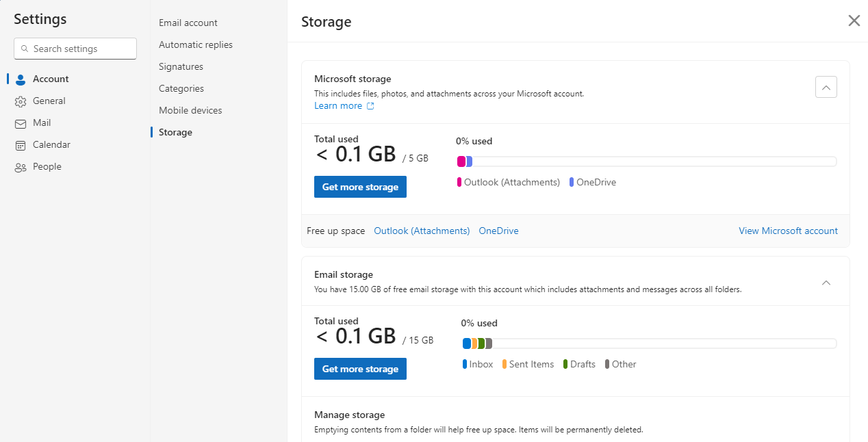Click the General gear icon
Viewport: 868px width, 442px height.
(x=21, y=101)
